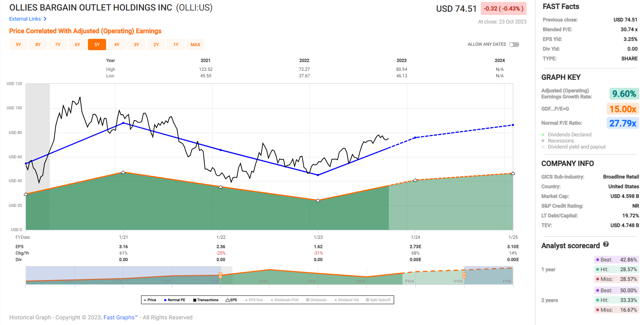Click the EPS triangle marker at 1/21

point(123,172)
